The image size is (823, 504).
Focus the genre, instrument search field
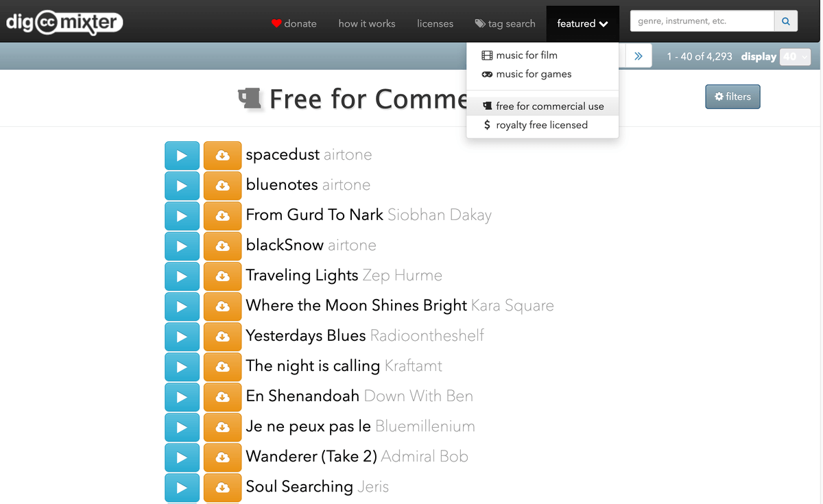701,21
